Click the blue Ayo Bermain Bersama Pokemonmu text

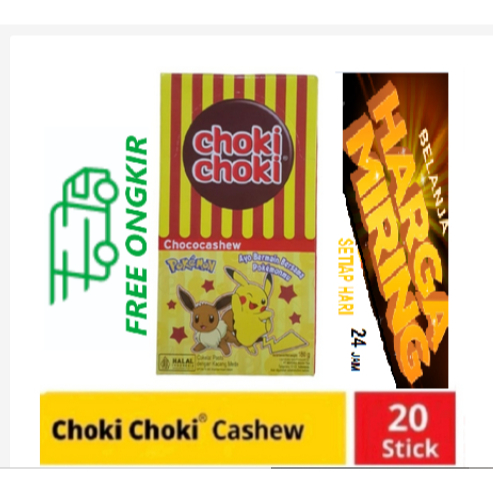pyautogui.click(x=271, y=265)
